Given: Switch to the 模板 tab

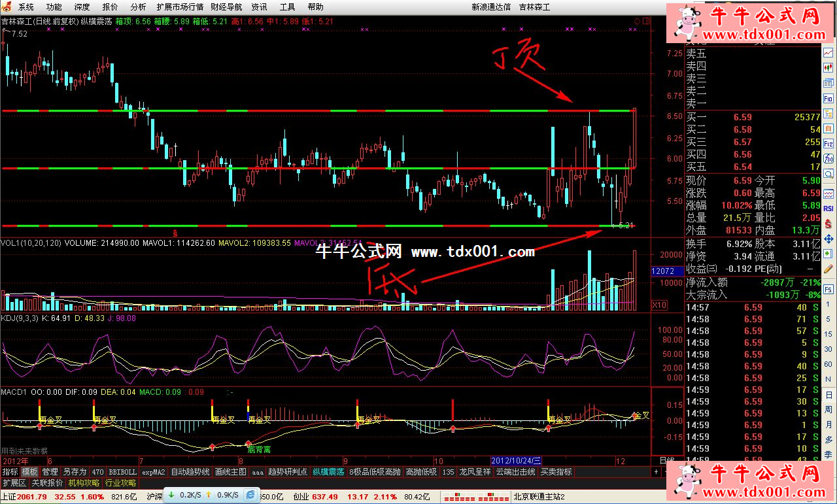Looking at the screenshot, I should tap(30, 471).
